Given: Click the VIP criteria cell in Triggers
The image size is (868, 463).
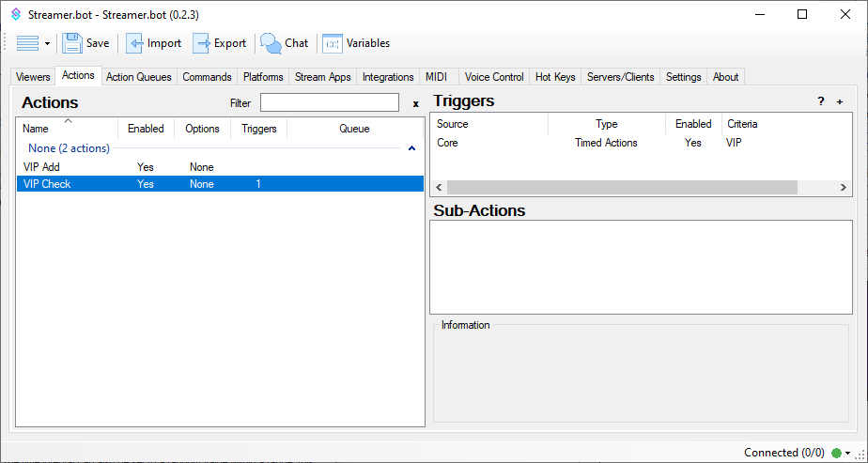Looking at the screenshot, I should (x=734, y=143).
